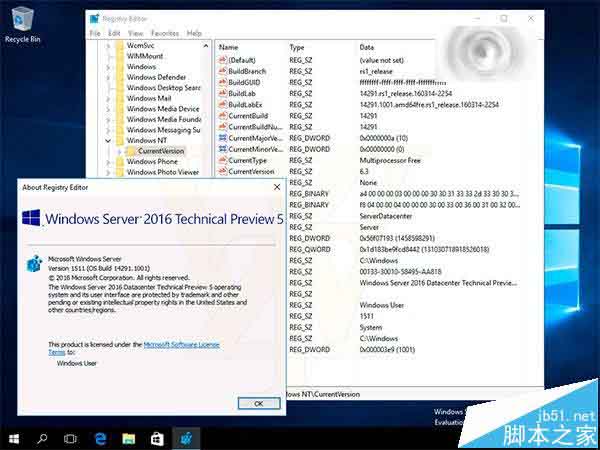Screen dimensions: 600x450
Task: Sort values by Type column header
Action: [297, 47]
